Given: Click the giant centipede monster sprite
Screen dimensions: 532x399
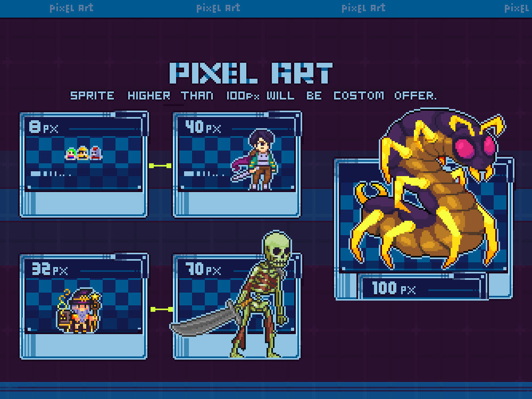Looking at the screenshot, I should [x=428, y=188].
